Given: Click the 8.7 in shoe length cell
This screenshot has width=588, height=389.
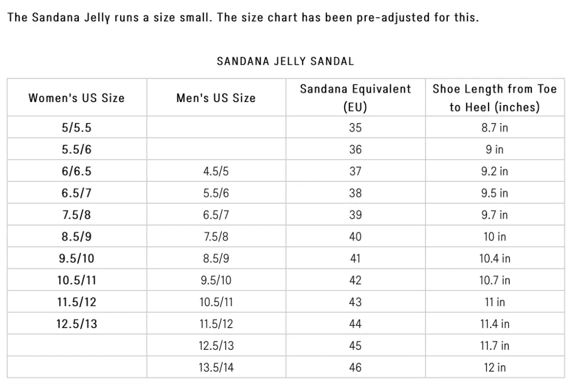Looking at the screenshot, I should [x=494, y=127].
